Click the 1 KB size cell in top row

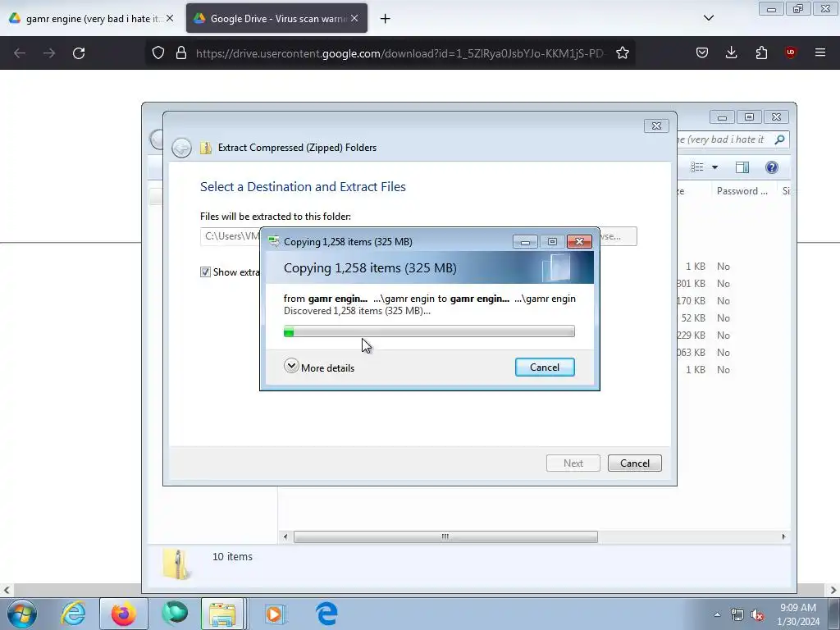(x=696, y=267)
